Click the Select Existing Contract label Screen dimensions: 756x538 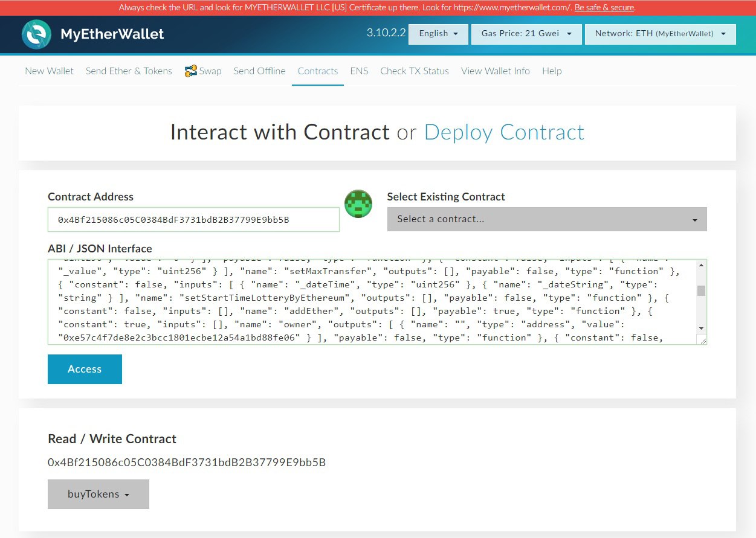(446, 197)
